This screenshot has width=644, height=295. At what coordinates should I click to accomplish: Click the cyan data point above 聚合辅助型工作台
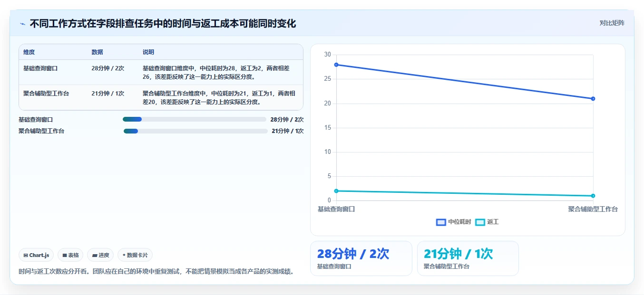[x=593, y=196]
